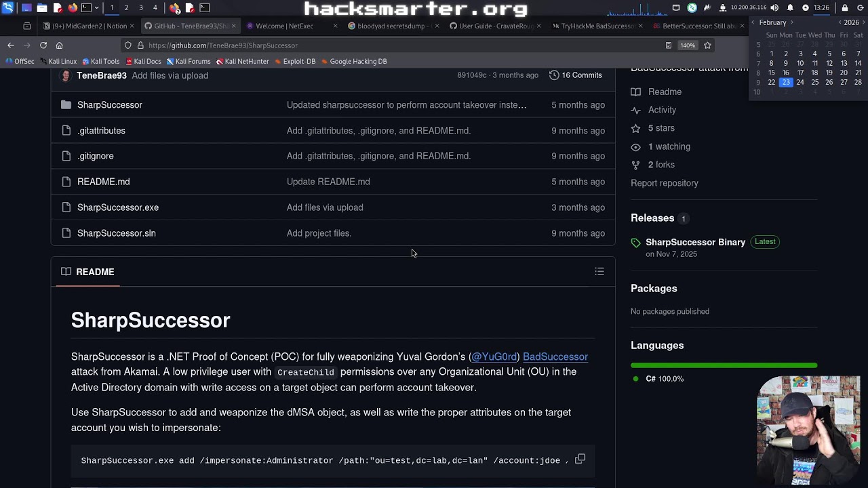Open the README outline menu icon

click(x=599, y=272)
